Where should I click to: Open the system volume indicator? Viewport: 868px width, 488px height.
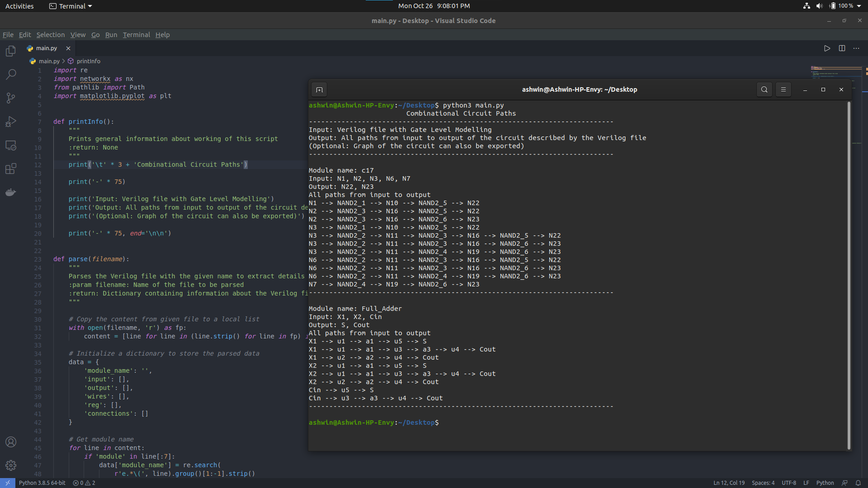pos(819,6)
